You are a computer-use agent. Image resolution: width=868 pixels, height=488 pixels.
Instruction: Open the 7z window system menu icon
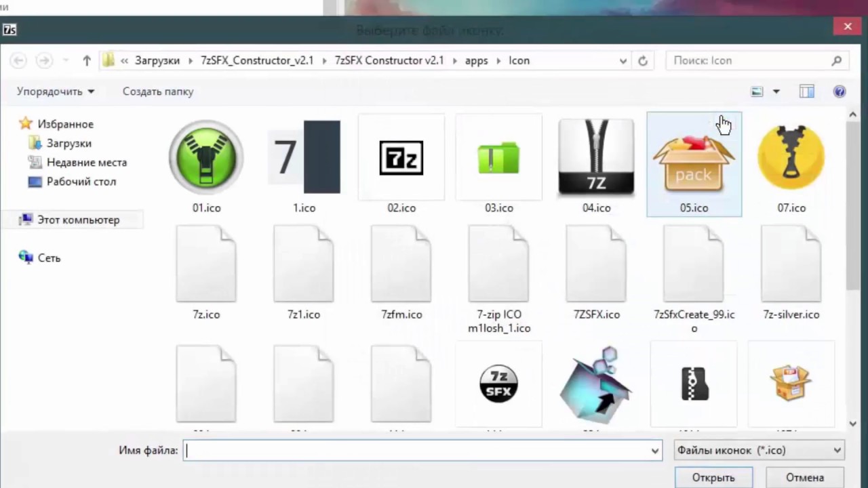(x=9, y=30)
